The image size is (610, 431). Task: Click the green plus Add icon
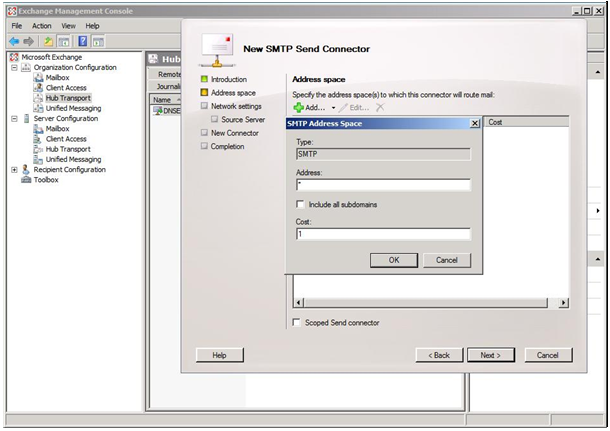pos(298,107)
